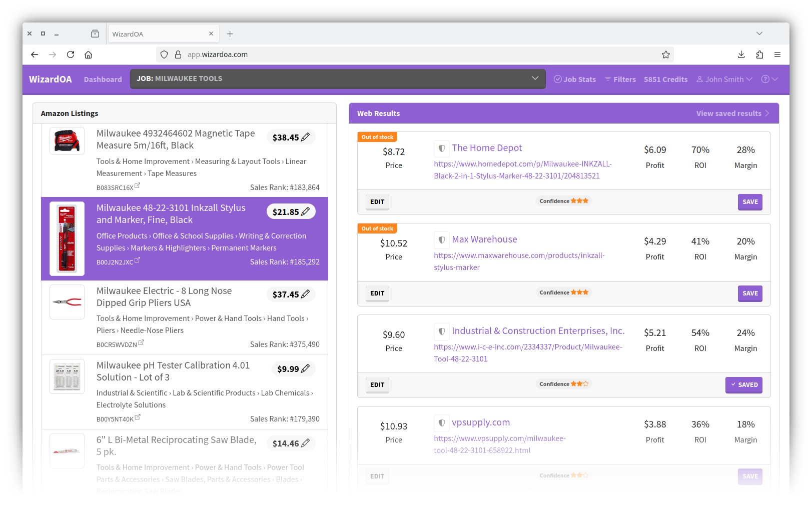Click Edit on The Home Depot result

[x=377, y=202]
